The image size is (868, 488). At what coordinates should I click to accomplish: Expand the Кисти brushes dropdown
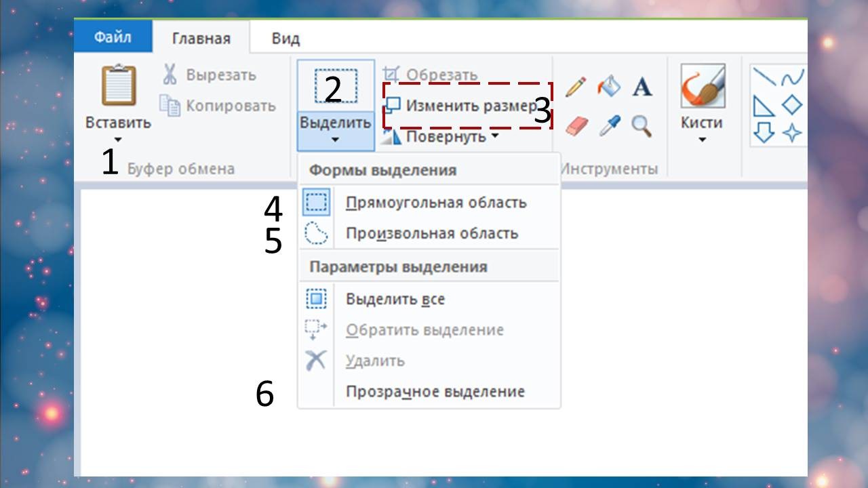point(702,140)
